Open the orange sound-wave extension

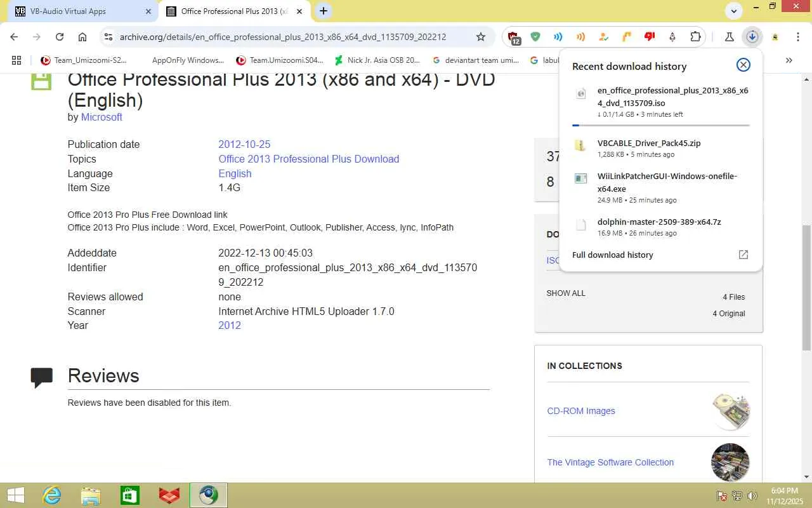580,37
